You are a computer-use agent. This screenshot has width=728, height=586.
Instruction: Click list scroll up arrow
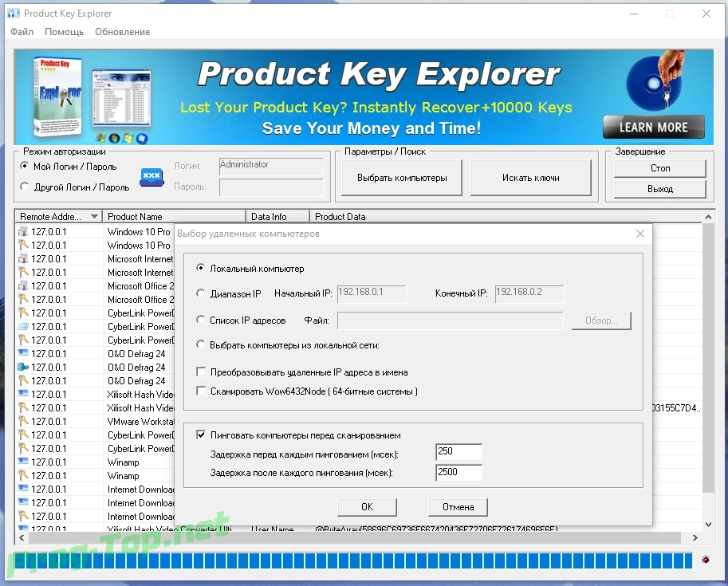pyautogui.click(x=708, y=217)
